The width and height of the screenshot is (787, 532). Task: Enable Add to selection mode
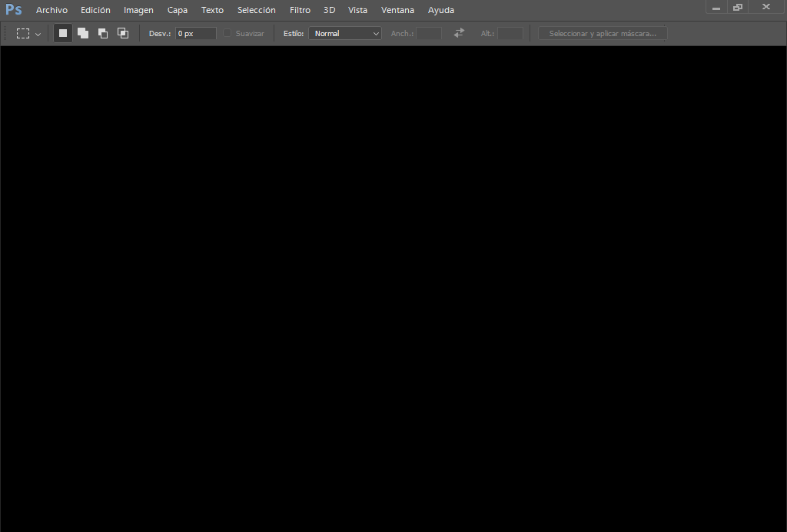82,33
